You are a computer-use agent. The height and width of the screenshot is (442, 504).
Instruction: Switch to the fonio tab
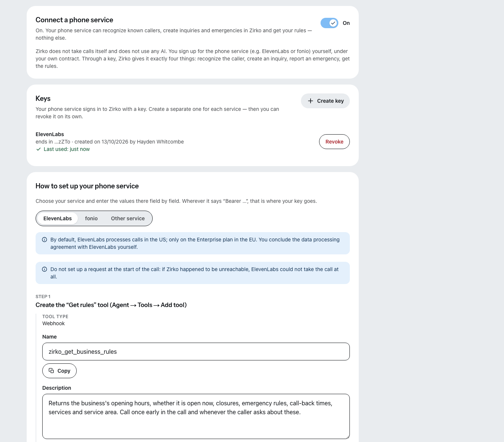(91, 218)
